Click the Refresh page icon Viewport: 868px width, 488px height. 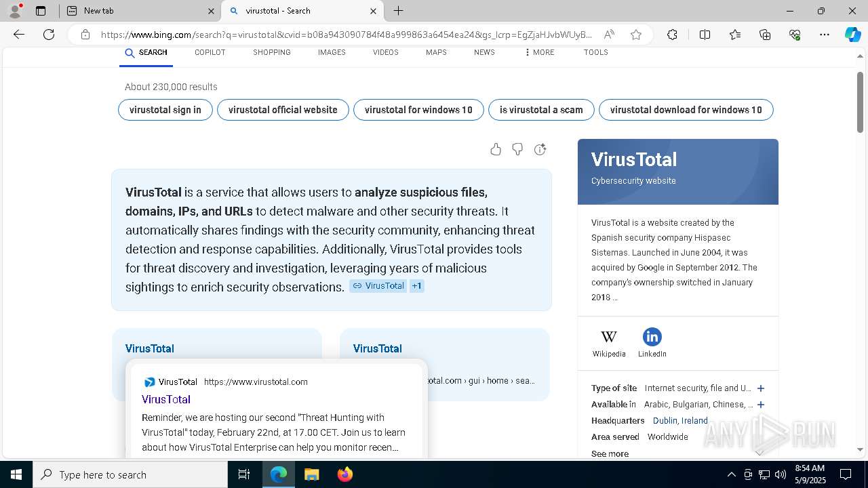click(49, 35)
